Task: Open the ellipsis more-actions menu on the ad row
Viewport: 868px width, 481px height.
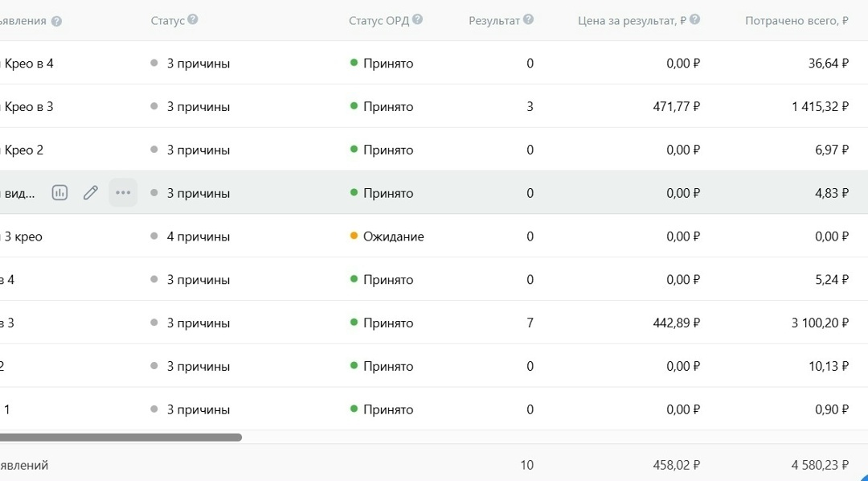Action: click(x=122, y=192)
